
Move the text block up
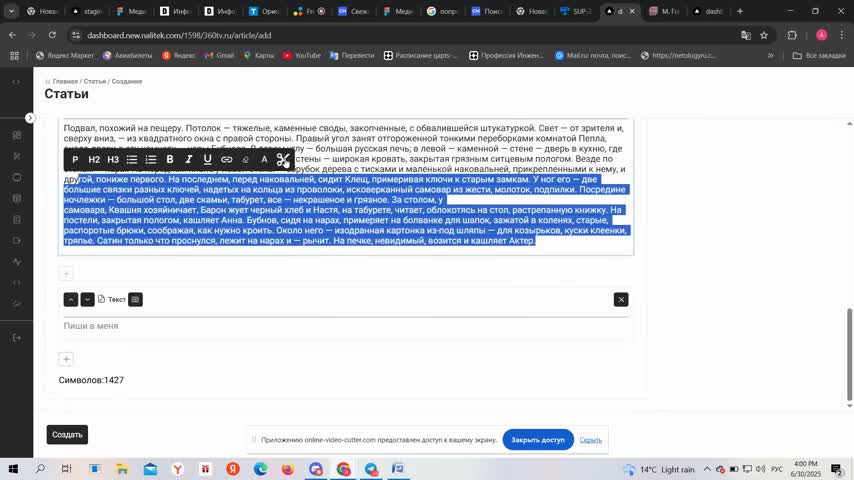pyautogui.click(x=71, y=299)
